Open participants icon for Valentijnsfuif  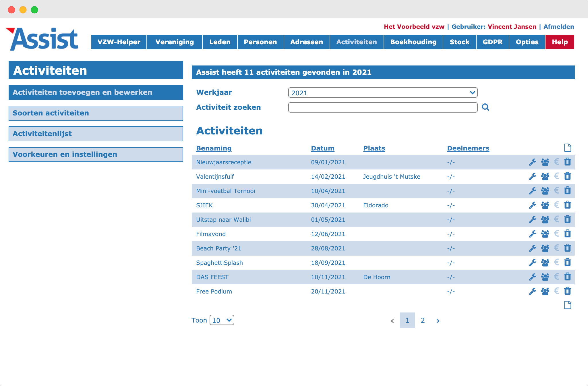click(545, 176)
